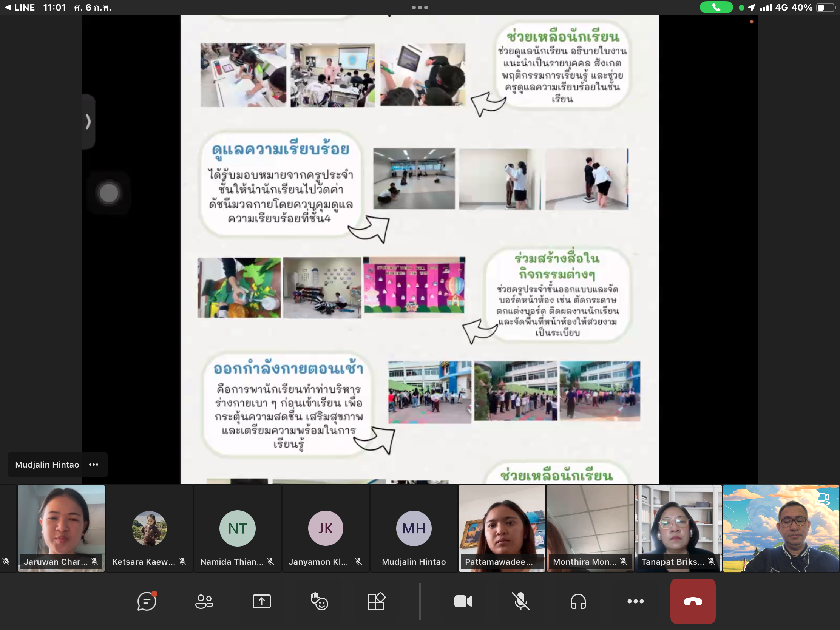Open the More actions dots in toolbar
The width and height of the screenshot is (840, 630).
tap(635, 601)
